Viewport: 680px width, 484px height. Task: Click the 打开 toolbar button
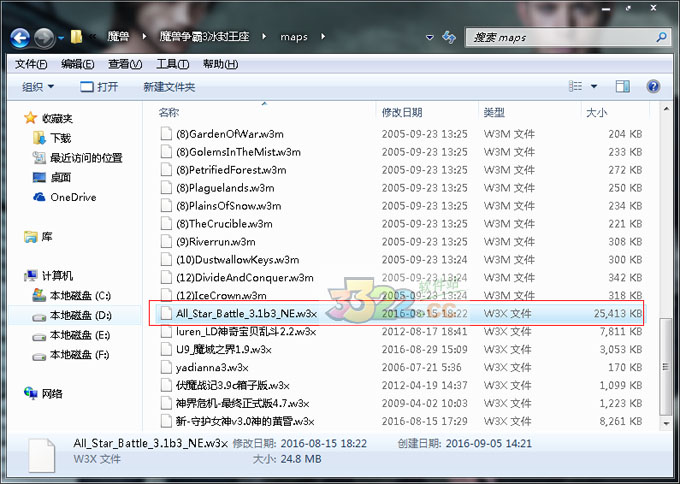click(99, 87)
